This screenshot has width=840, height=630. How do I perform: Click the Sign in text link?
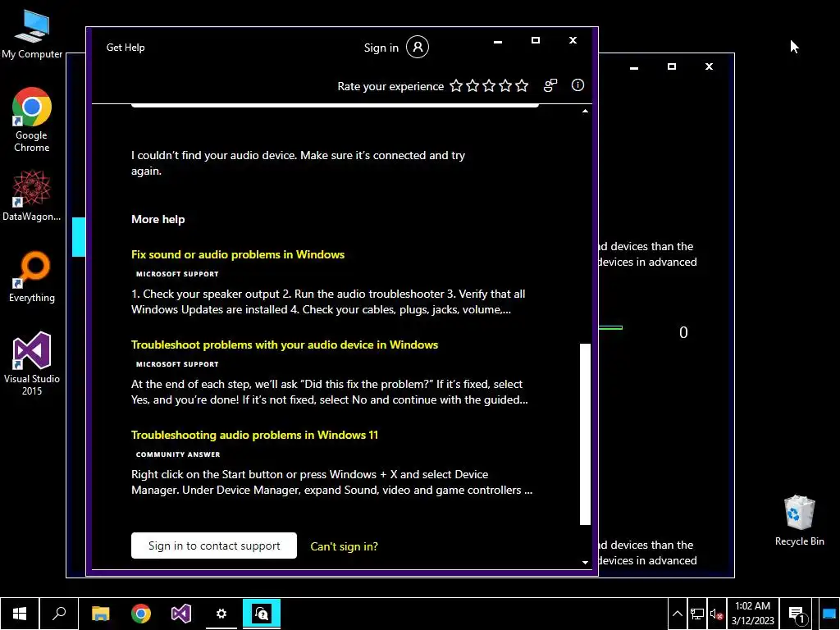(381, 48)
